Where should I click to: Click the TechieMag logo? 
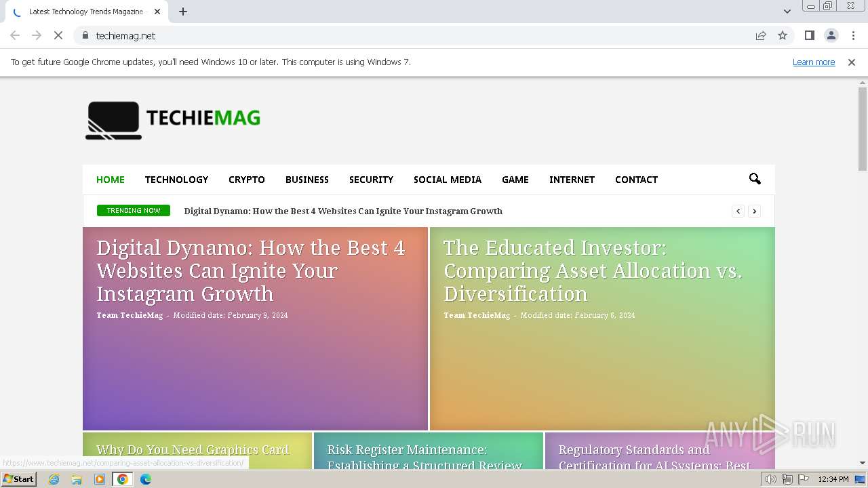tap(173, 120)
